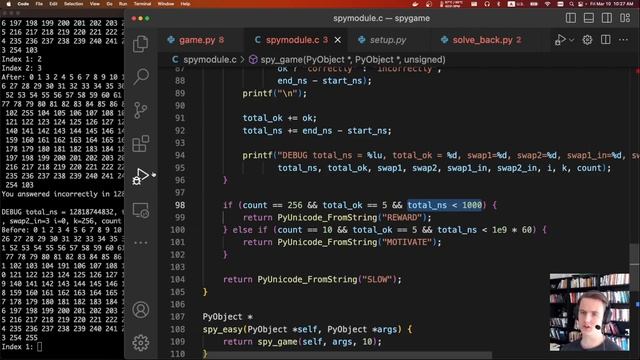Open the Explorer view in activity bar

pyautogui.click(x=140, y=44)
